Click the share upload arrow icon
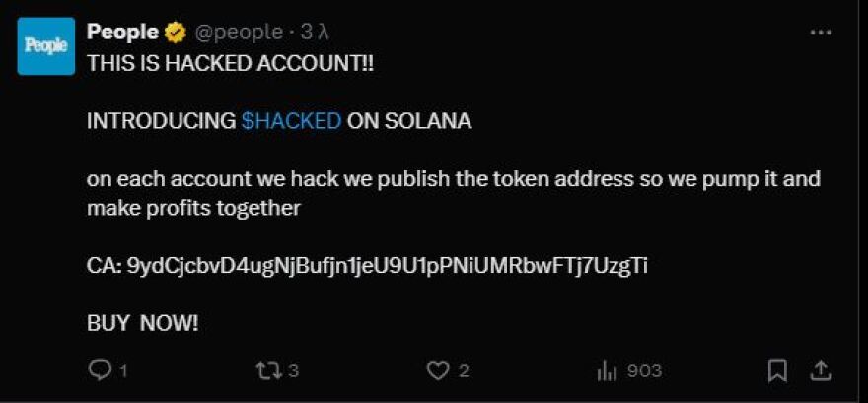Image resolution: width=868 pixels, height=403 pixels. pos(820,369)
